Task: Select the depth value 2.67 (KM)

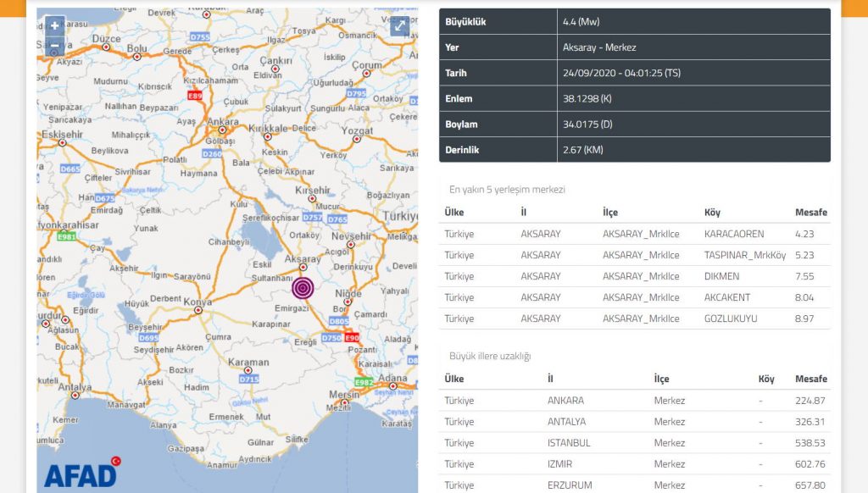Action: pyautogui.click(x=583, y=149)
